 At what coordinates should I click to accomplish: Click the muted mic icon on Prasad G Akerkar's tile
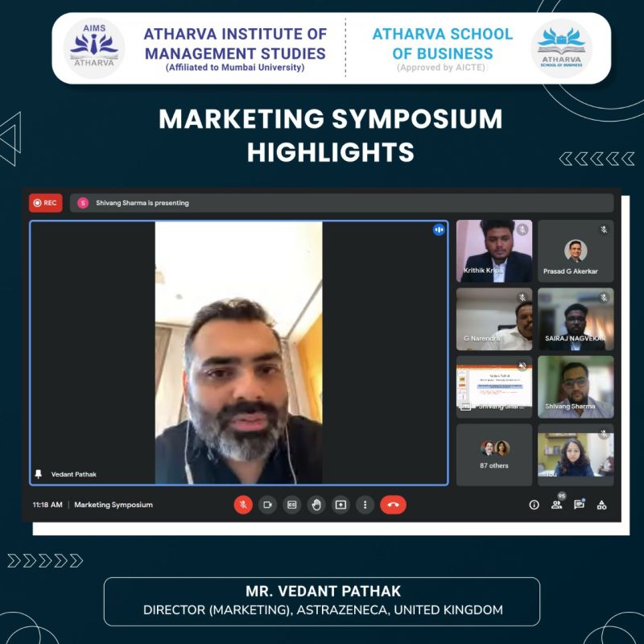tap(604, 229)
